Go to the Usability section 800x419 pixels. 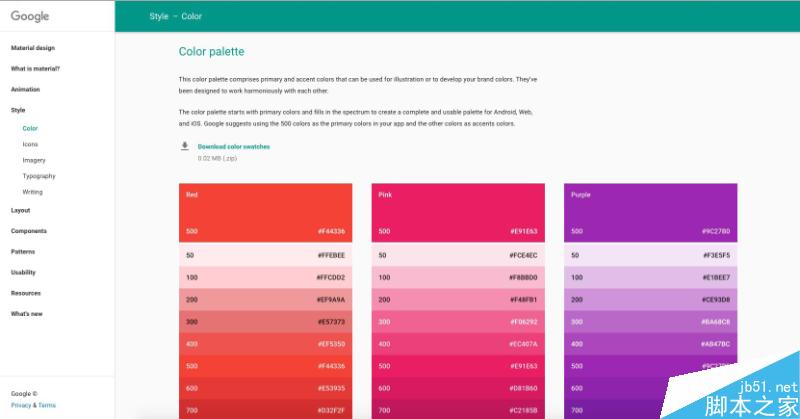pos(24,272)
